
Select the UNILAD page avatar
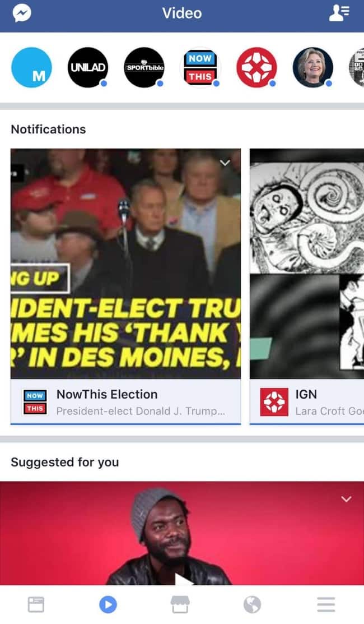88,67
